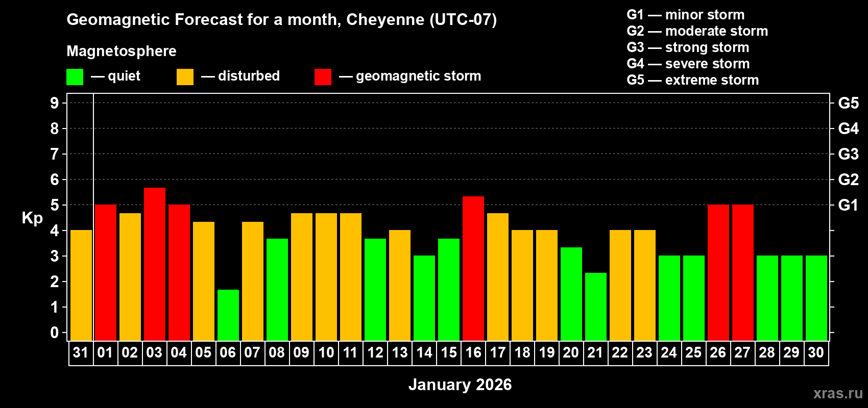Click the orange bar for January 22
The width and height of the screenshot is (868, 408).
[620, 285]
